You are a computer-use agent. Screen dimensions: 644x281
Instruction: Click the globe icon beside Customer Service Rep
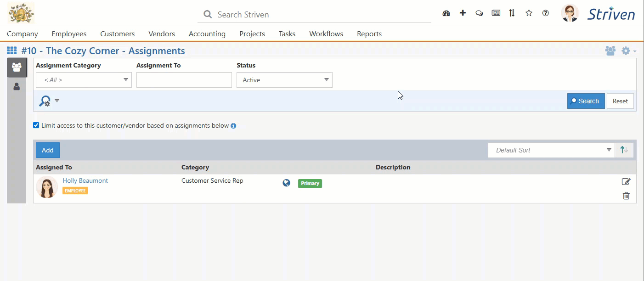click(286, 182)
